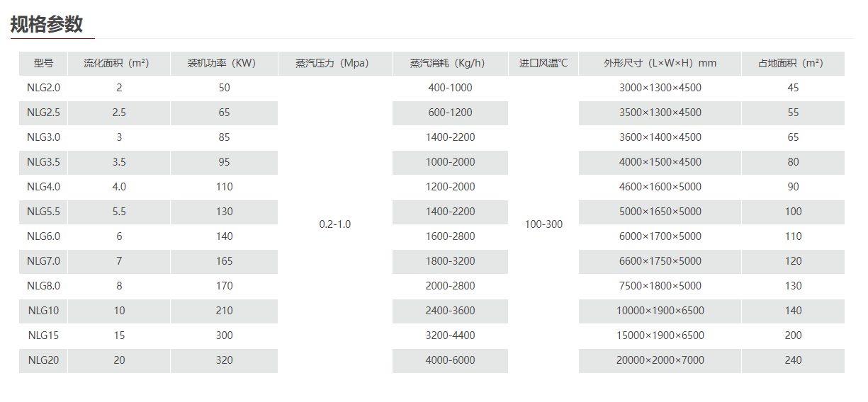The height and width of the screenshot is (402, 868).
Task: Click the 240 floor area cell
Action: [x=793, y=360]
